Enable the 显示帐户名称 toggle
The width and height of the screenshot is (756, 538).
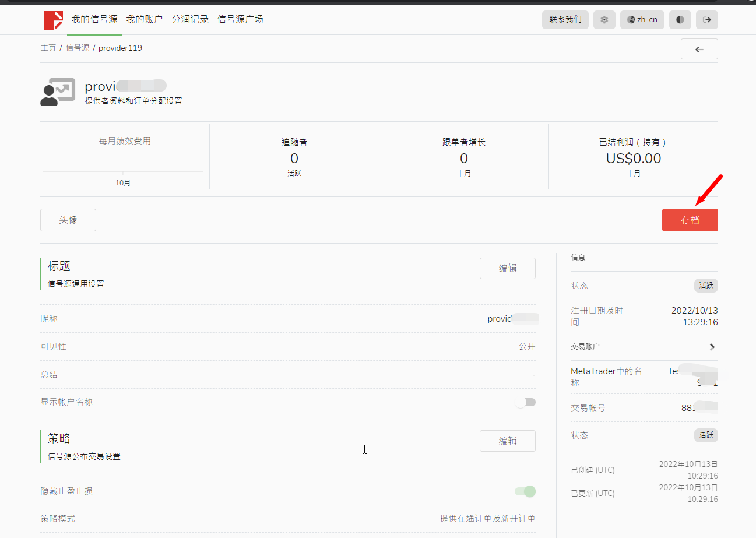(525, 402)
